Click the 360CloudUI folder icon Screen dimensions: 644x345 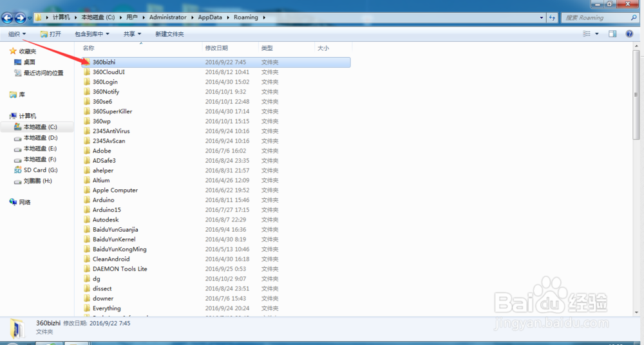tap(87, 72)
